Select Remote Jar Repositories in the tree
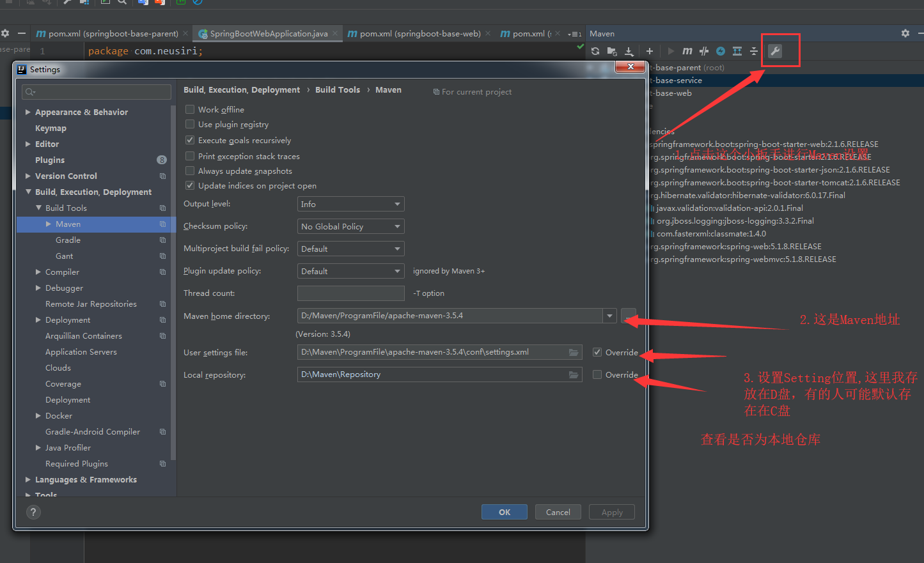The height and width of the screenshot is (563, 924). (x=91, y=304)
